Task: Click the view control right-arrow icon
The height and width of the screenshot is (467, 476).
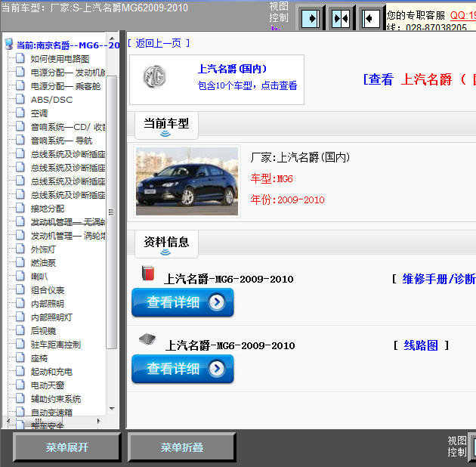Action: pyautogui.click(x=311, y=19)
